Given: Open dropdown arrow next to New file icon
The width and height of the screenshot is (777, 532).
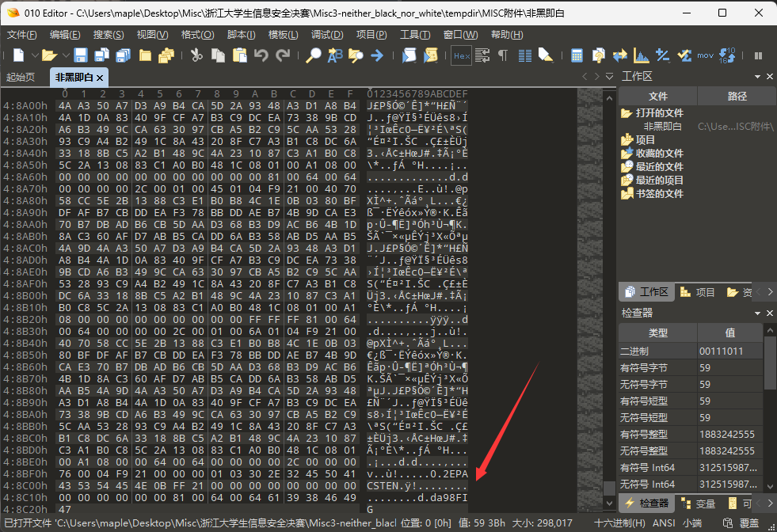Looking at the screenshot, I should (34, 55).
